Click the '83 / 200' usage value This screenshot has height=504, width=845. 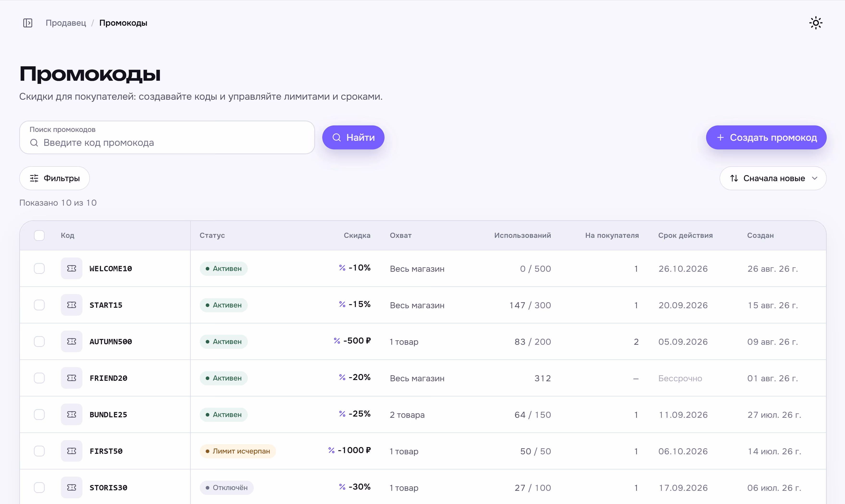tap(533, 342)
